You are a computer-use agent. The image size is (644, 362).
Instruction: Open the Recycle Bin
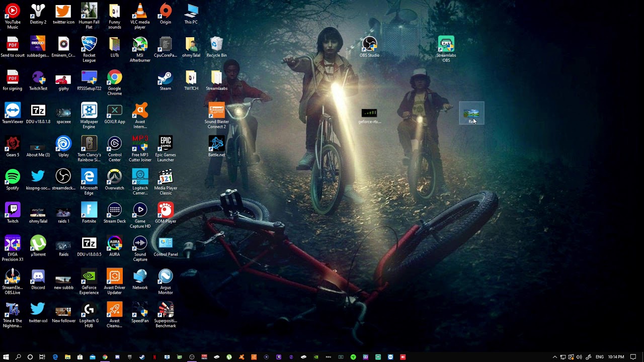pyautogui.click(x=216, y=47)
